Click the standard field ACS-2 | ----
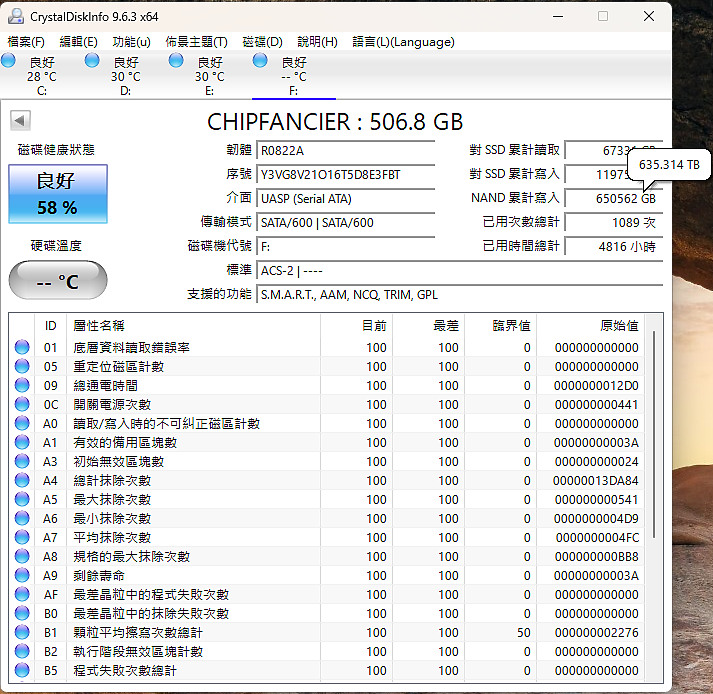The image size is (713, 694). pyautogui.click(x=460, y=271)
